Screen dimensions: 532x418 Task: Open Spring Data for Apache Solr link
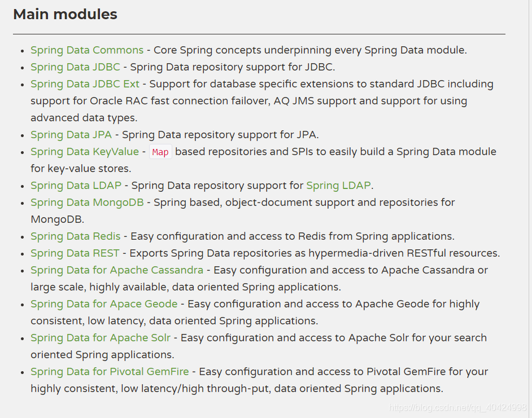point(101,338)
